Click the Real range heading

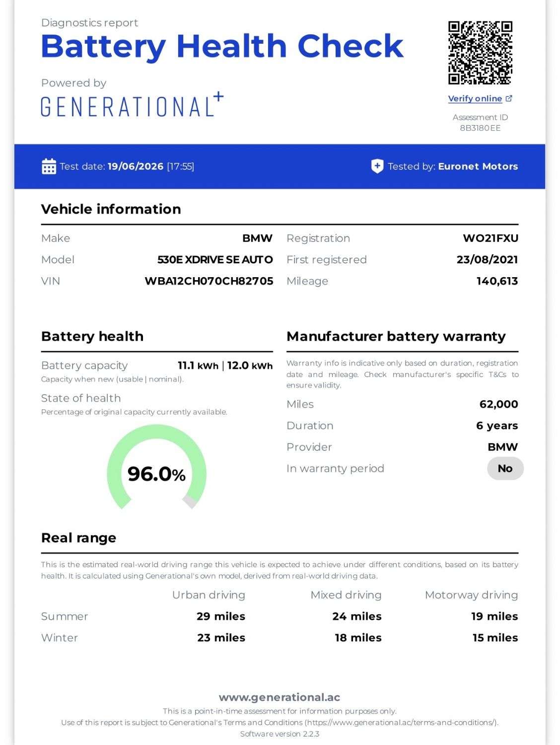(x=78, y=538)
